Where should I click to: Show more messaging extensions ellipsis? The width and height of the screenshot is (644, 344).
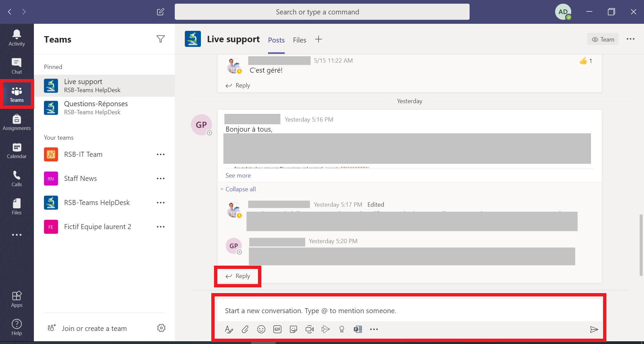pyautogui.click(x=374, y=330)
